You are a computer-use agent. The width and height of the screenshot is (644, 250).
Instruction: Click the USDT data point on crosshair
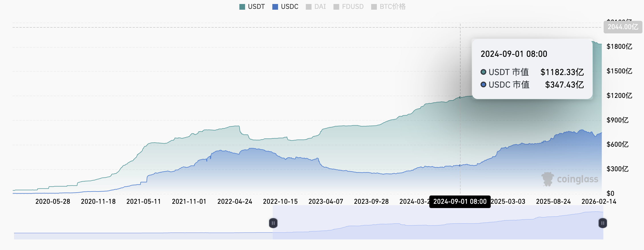tap(460, 97)
